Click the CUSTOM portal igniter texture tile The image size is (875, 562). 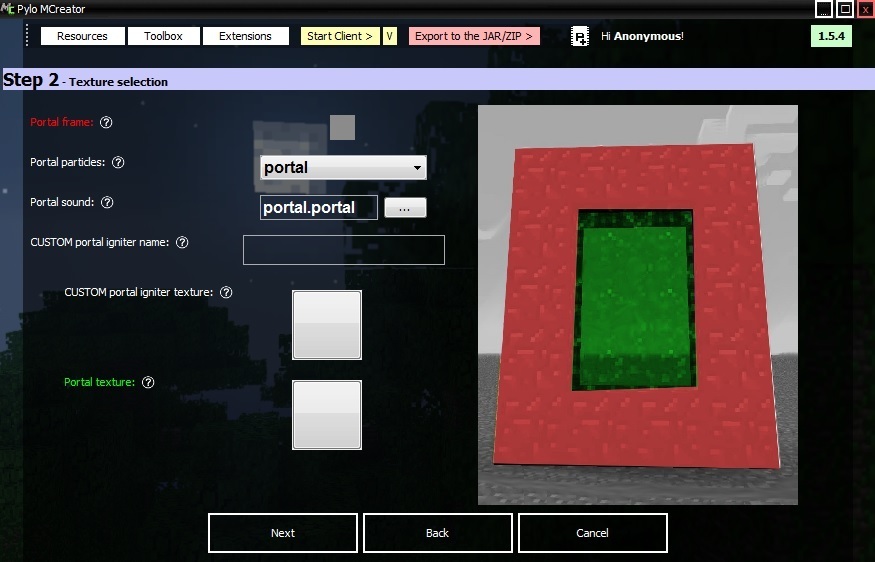[327, 325]
